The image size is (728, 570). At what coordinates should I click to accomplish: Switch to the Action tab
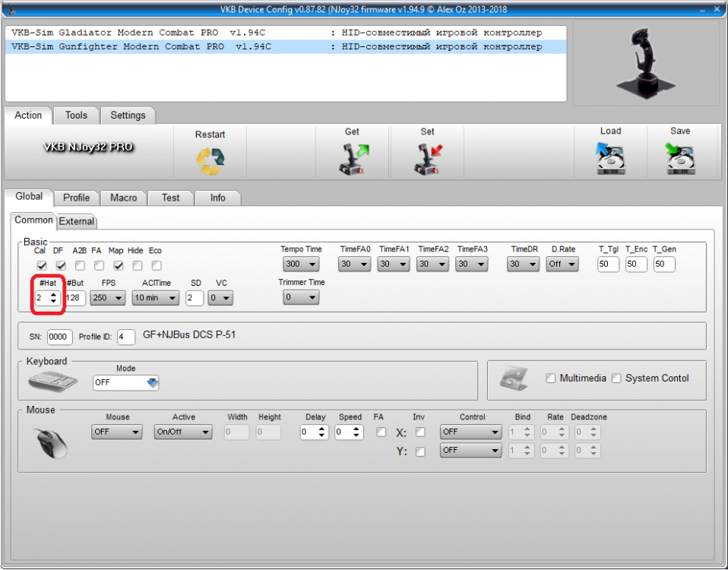[28, 115]
